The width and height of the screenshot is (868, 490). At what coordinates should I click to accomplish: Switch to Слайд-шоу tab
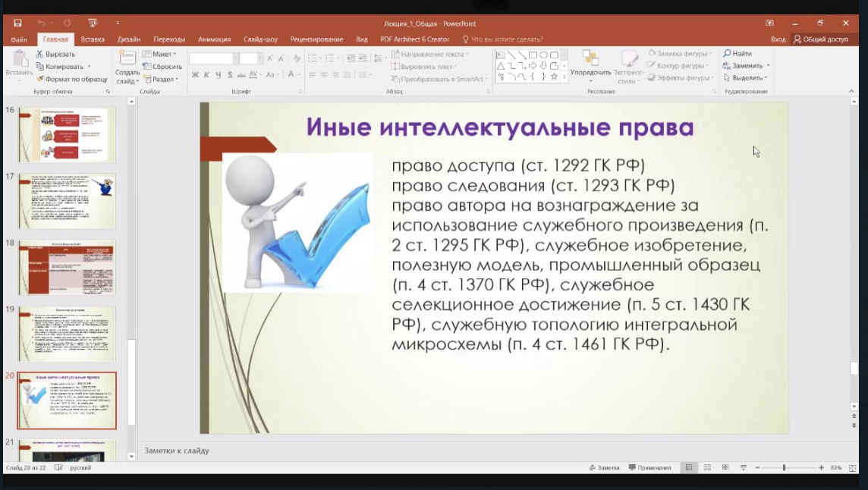[260, 39]
